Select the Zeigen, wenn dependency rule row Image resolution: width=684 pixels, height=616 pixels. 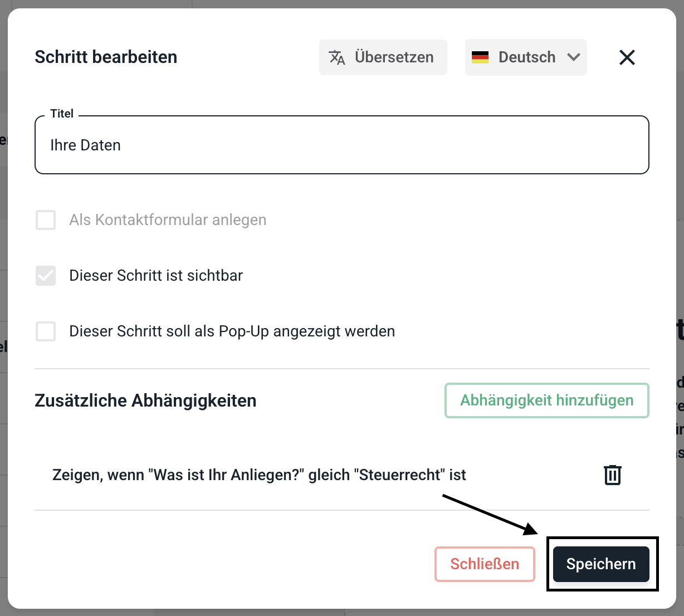coord(259,475)
